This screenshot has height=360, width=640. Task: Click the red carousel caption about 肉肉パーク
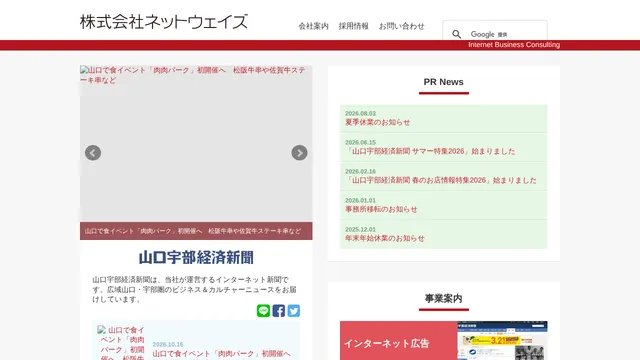196,231
